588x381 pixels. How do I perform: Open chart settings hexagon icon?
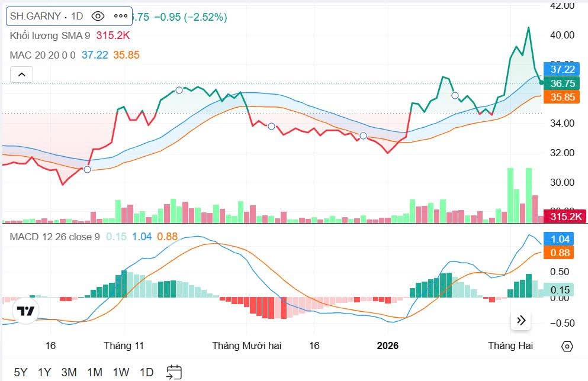[x=567, y=347]
